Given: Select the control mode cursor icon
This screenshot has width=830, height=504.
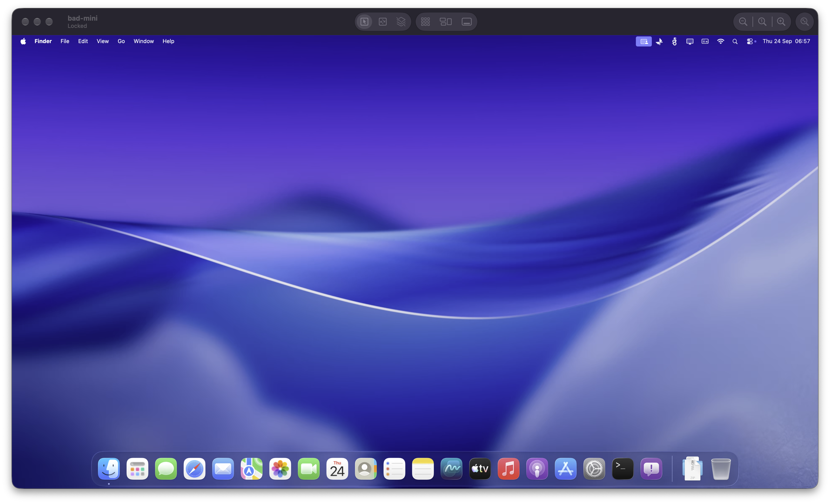Looking at the screenshot, I should click(x=364, y=22).
